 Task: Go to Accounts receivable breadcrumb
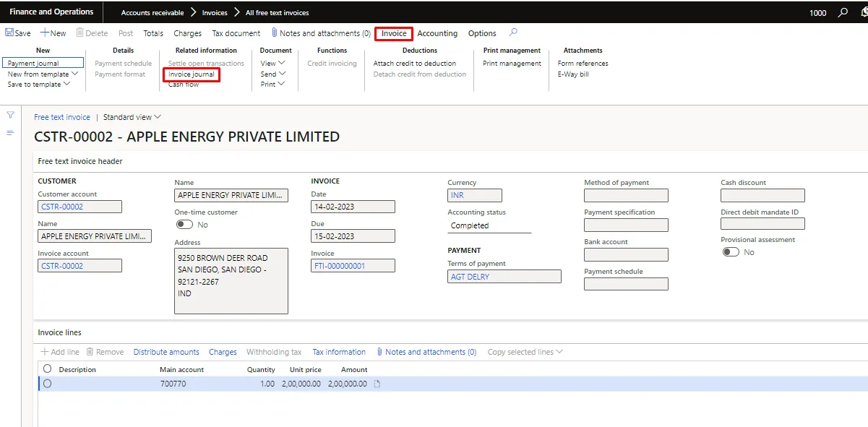(x=152, y=13)
